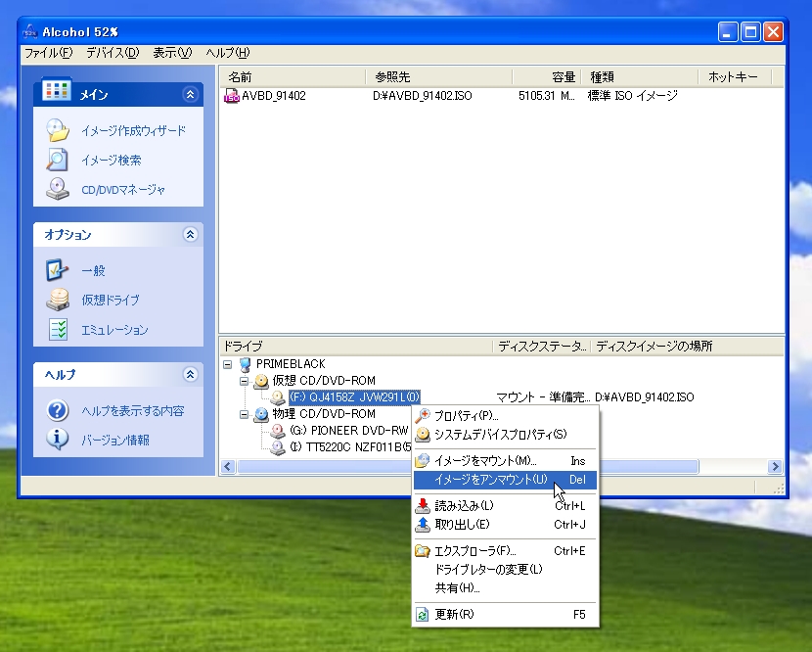The width and height of the screenshot is (812, 652).
Task: Open the イメージ検索 link
Action: pyautogui.click(x=111, y=161)
